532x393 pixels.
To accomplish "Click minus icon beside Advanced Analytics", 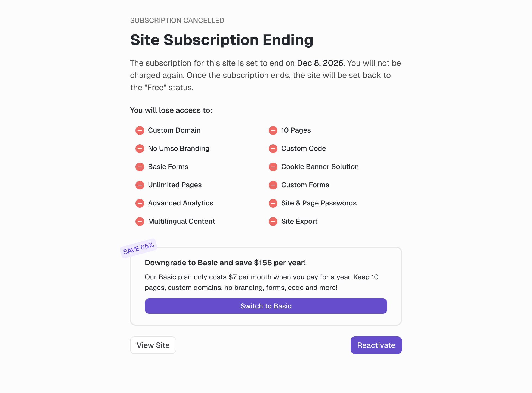I will 140,203.
